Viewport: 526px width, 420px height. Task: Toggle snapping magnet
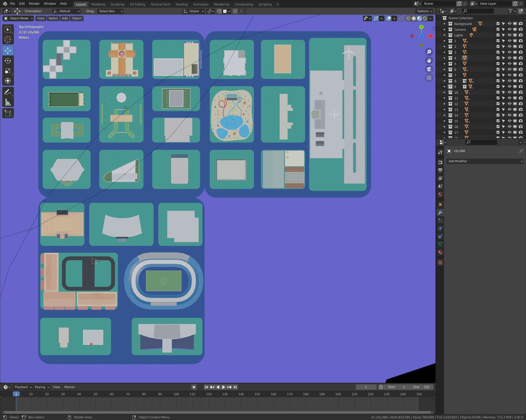(219, 11)
